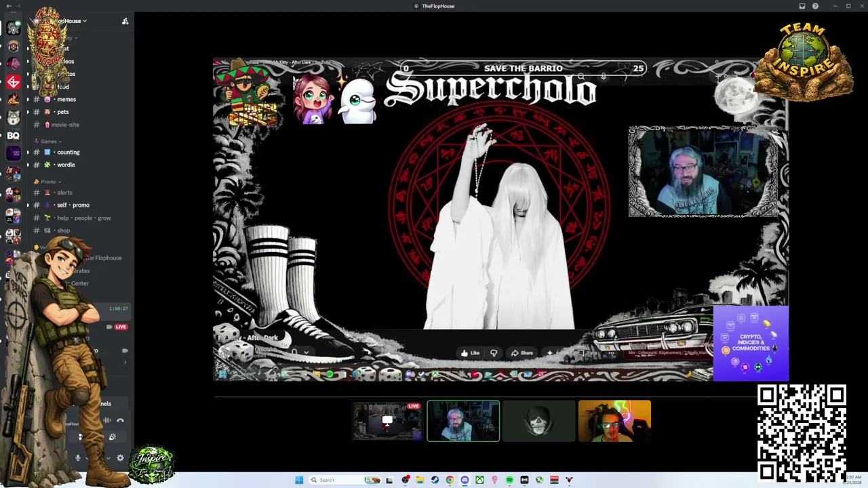Open the memes channel
Image resolution: width=868 pixels, height=488 pixels.
point(66,99)
